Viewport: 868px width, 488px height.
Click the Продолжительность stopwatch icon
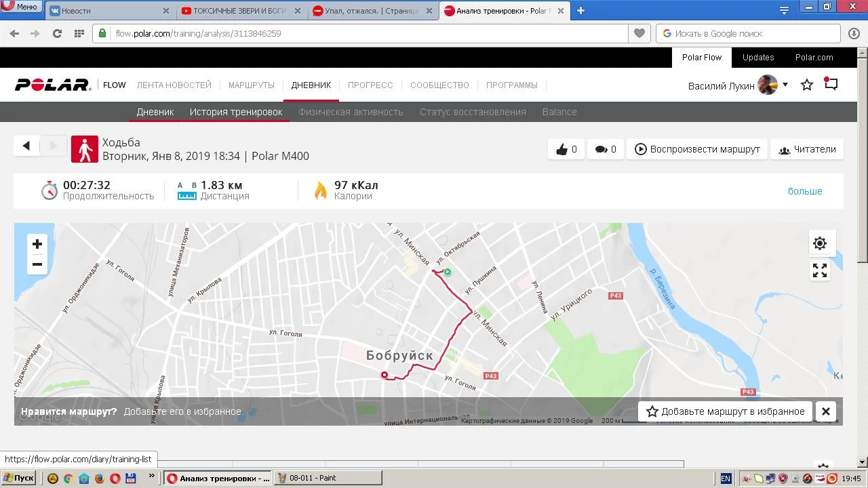pyautogui.click(x=50, y=190)
